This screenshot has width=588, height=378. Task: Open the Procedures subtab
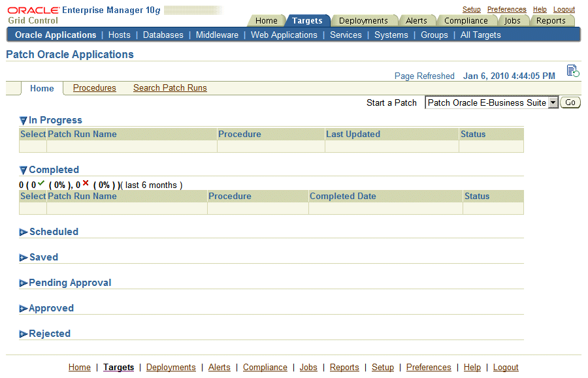coord(95,87)
